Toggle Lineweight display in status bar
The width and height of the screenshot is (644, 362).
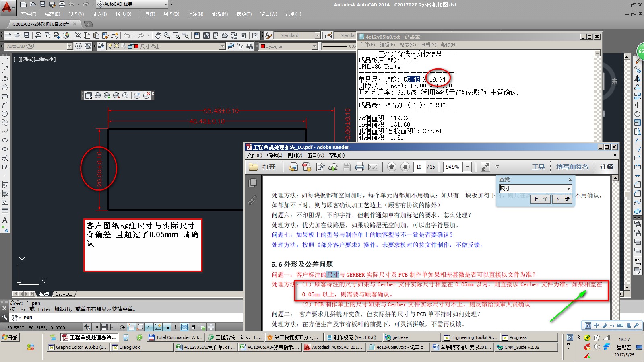click(175, 327)
